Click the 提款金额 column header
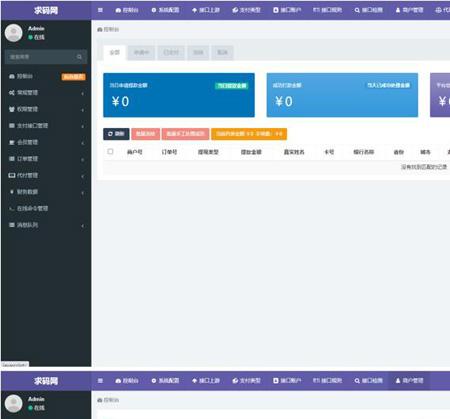The width and height of the screenshot is (450, 419). 251,152
